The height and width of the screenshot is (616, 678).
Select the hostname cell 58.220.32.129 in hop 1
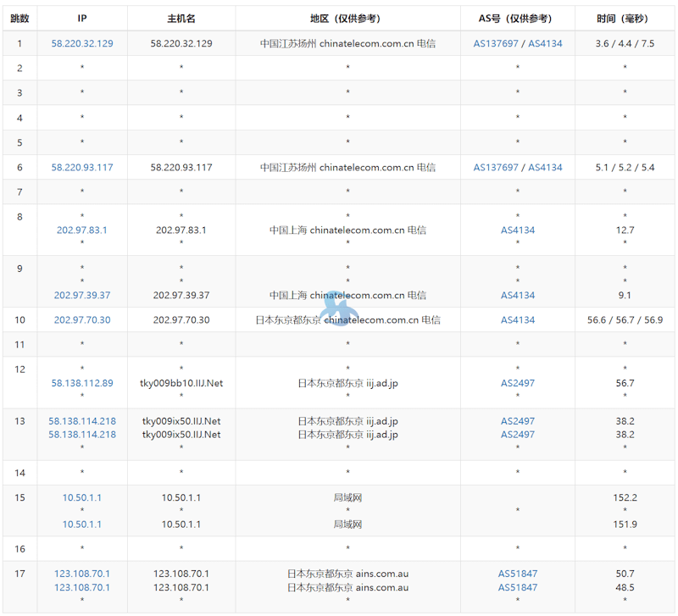point(181,44)
